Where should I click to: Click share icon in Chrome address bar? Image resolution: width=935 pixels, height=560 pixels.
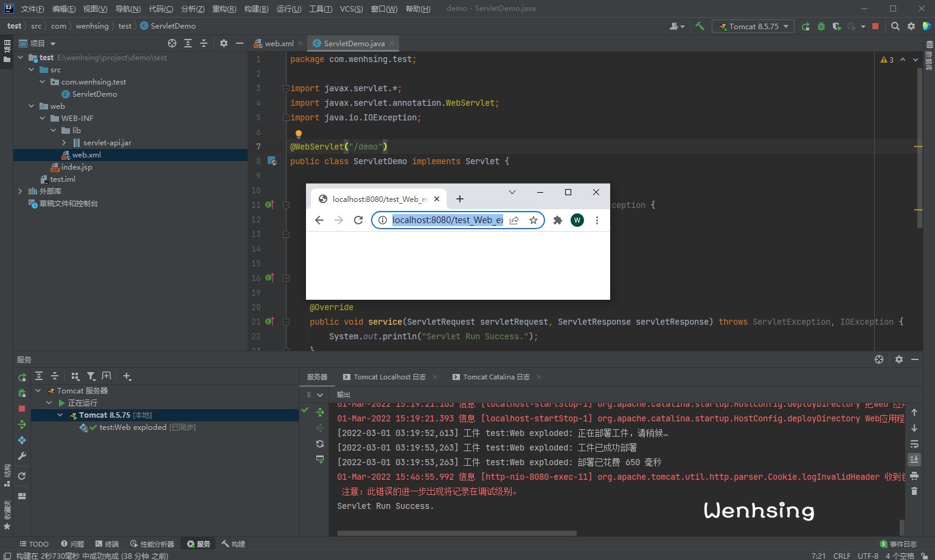click(514, 220)
